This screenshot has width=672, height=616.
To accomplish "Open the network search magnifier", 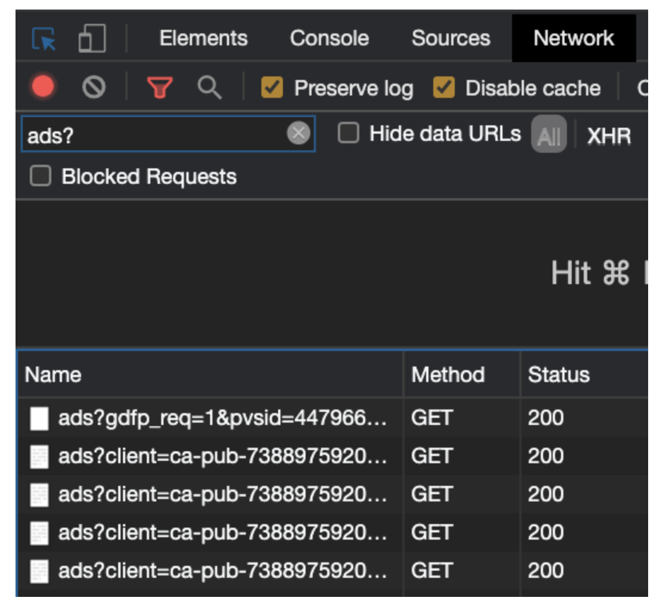I will click(209, 88).
